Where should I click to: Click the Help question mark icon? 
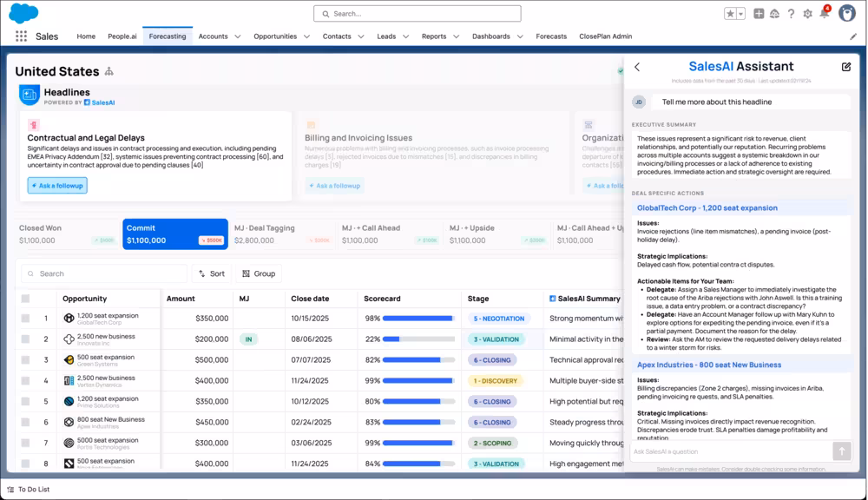(789, 13)
